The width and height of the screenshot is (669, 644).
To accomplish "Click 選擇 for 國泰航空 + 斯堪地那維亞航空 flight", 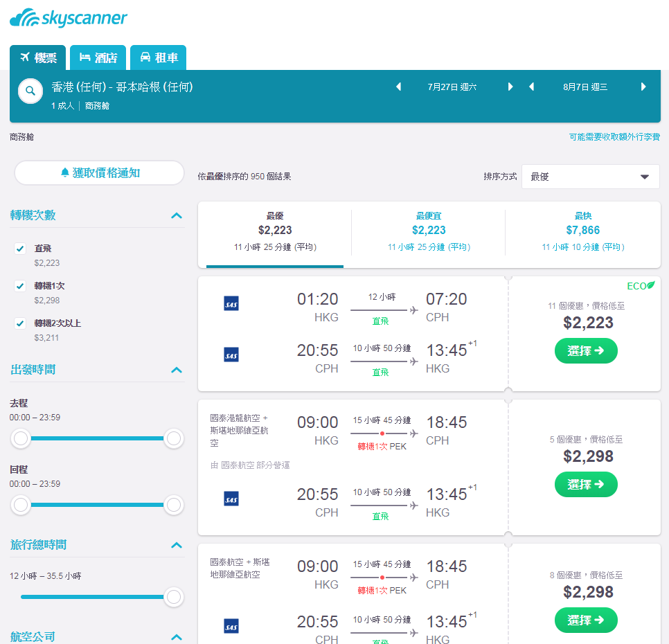I will (x=586, y=620).
